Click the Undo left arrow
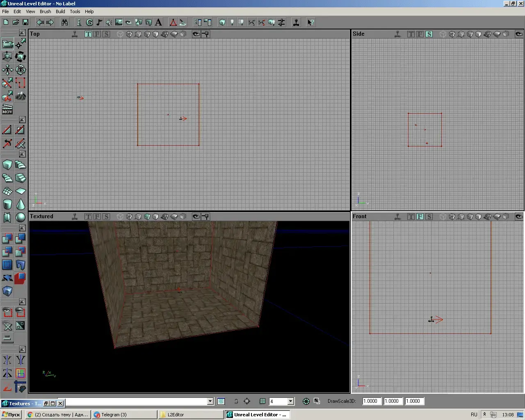525x420 pixels. (40, 22)
